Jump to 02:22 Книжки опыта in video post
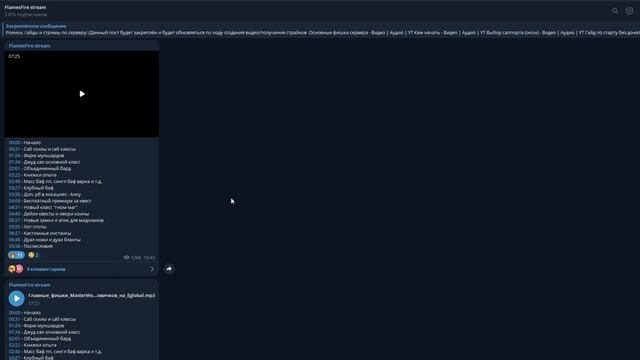 14,175
